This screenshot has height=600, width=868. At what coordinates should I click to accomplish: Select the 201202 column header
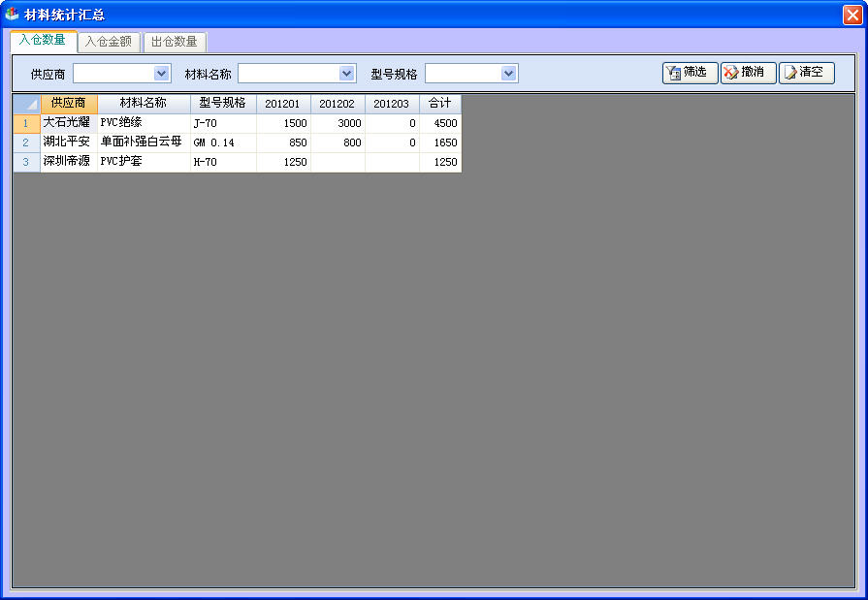pyautogui.click(x=338, y=104)
